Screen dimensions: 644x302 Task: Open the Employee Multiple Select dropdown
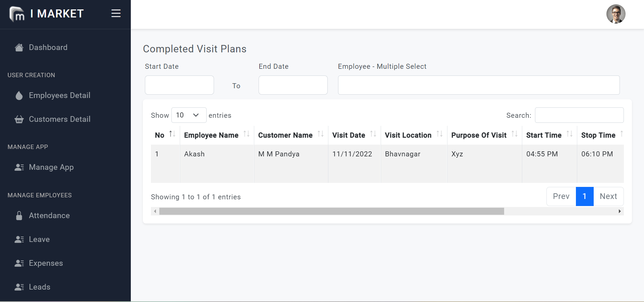click(x=479, y=85)
